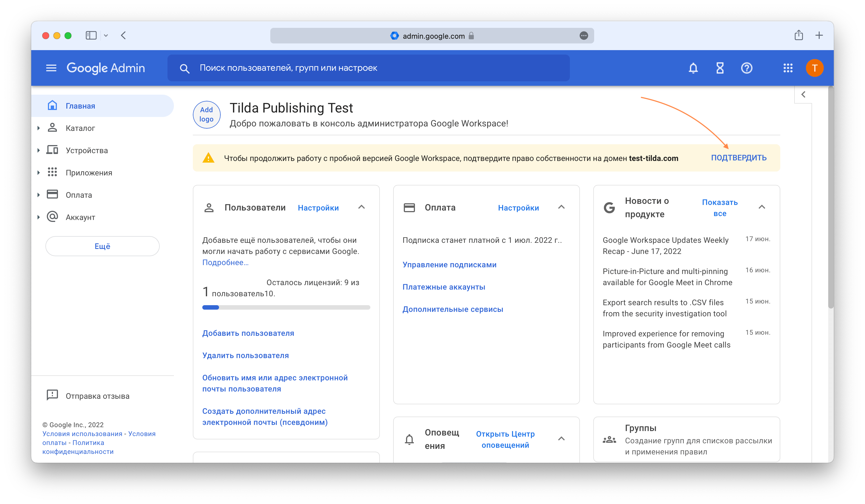The height and width of the screenshot is (504, 865).
Task: Click the Google Admin logo
Action: click(106, 68)
